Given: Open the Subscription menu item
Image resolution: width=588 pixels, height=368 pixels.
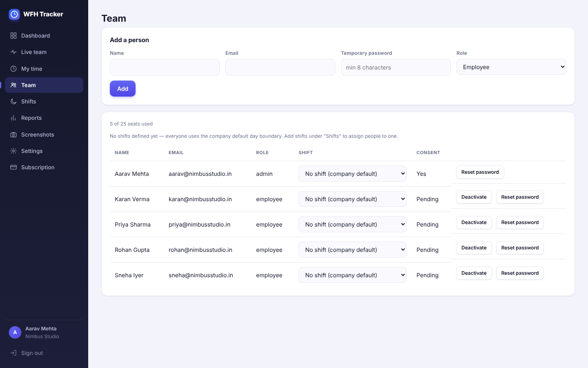Looking at the screenshot, I should tap(44, 167).
